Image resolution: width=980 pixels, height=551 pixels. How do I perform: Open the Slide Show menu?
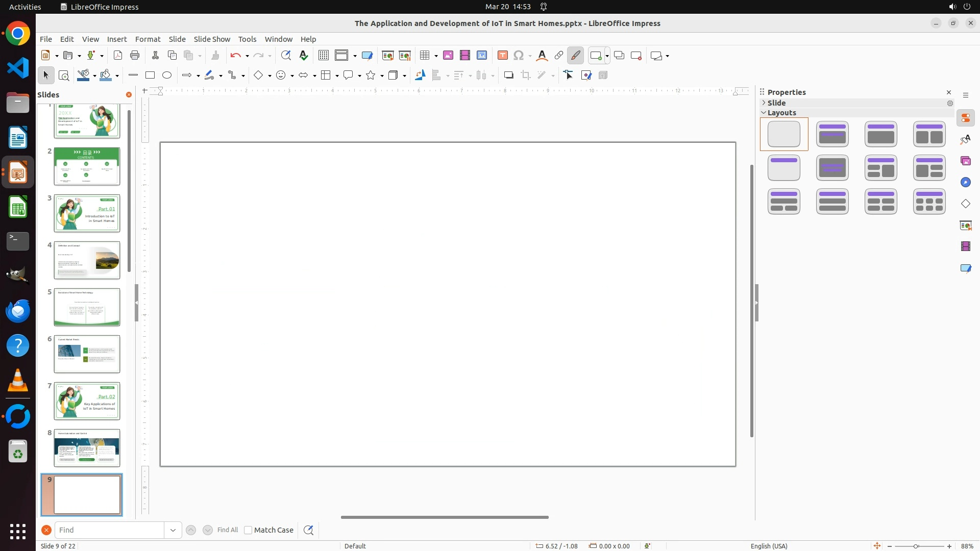pos(212,39)
